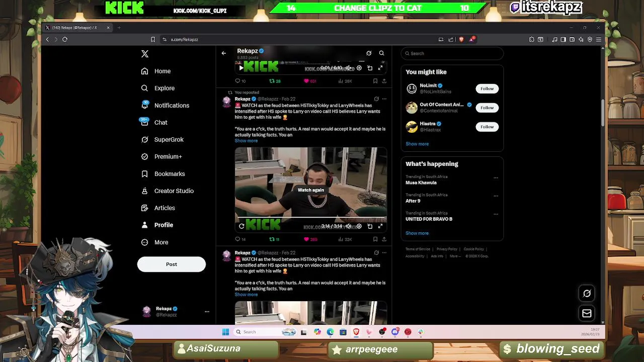This screenshot has height=362, width=644.
Task: Expand the 6:10 video to fullscreen
Action: click(x=380, y=68)
